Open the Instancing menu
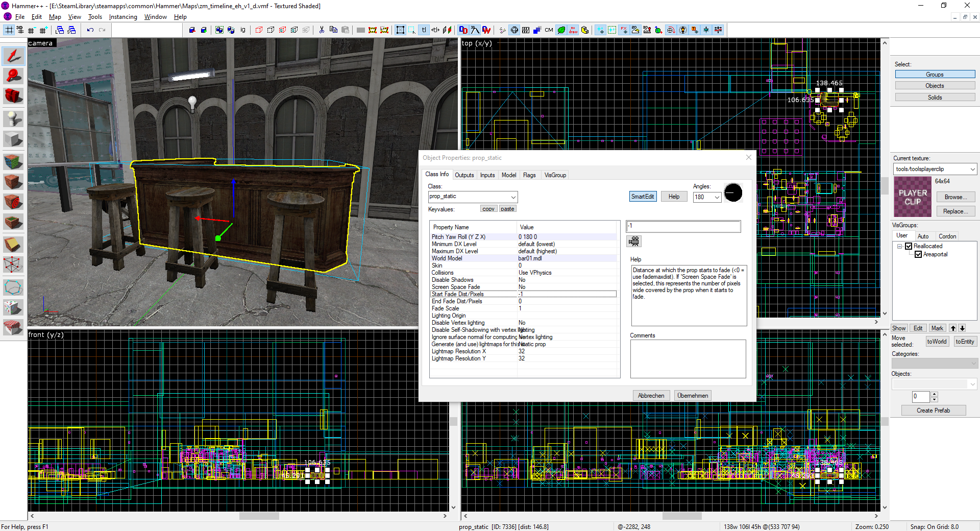 (123, 17)
